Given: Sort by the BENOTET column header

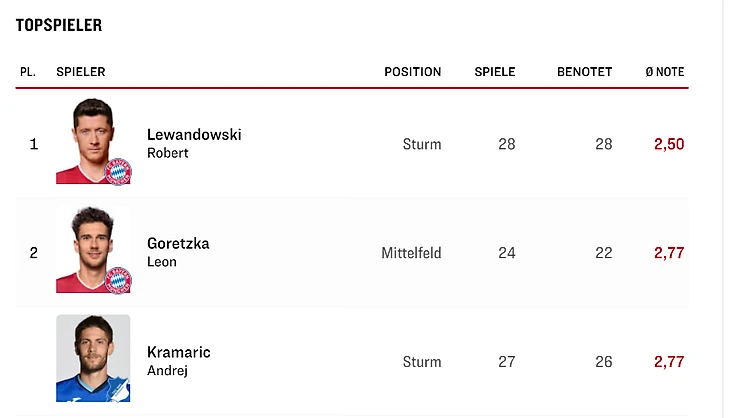Looking at the screenshot, I should [x=584, y=72].
